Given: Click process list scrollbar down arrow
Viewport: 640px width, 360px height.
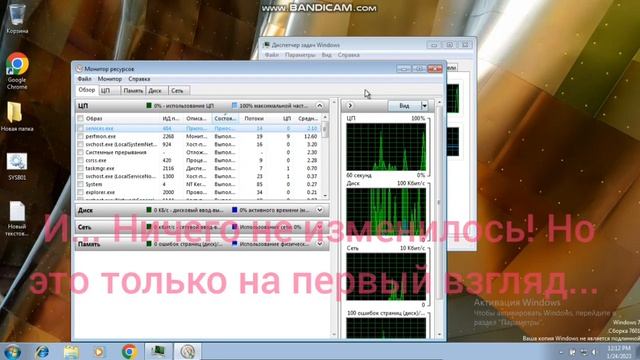Looking at the screenshot, I should coord(325,196).
